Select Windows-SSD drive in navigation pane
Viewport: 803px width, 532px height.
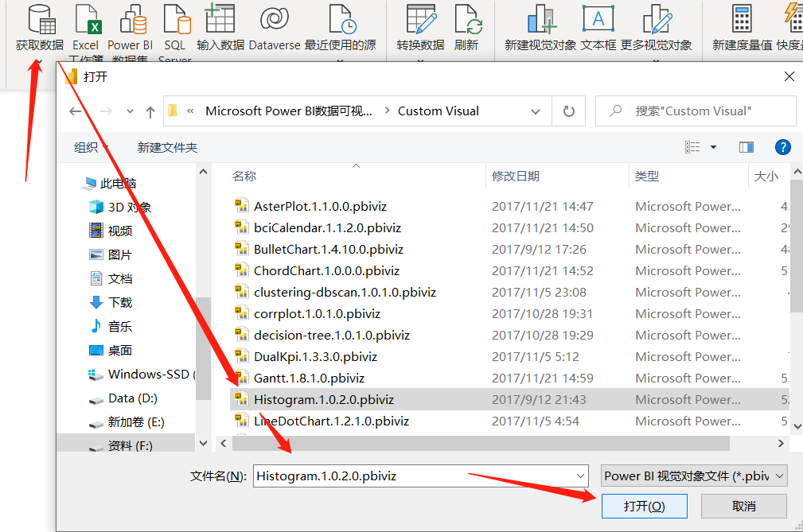click(x=142, y=374)
